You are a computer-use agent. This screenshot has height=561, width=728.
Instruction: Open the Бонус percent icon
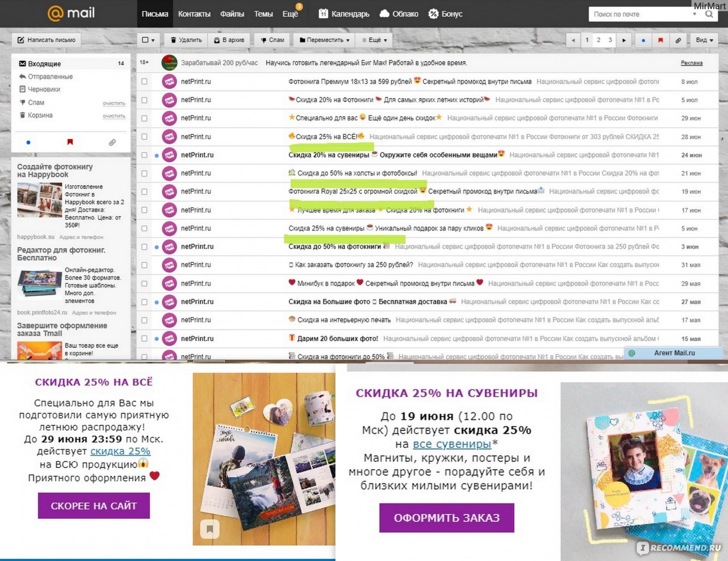(434, 14)
